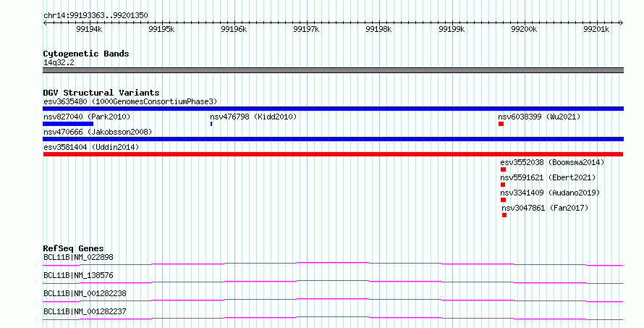Click the red square marker of nsv5591621
Image resolution: width=644 pixels, height=328 pixels.
click(x=503, y=185)
